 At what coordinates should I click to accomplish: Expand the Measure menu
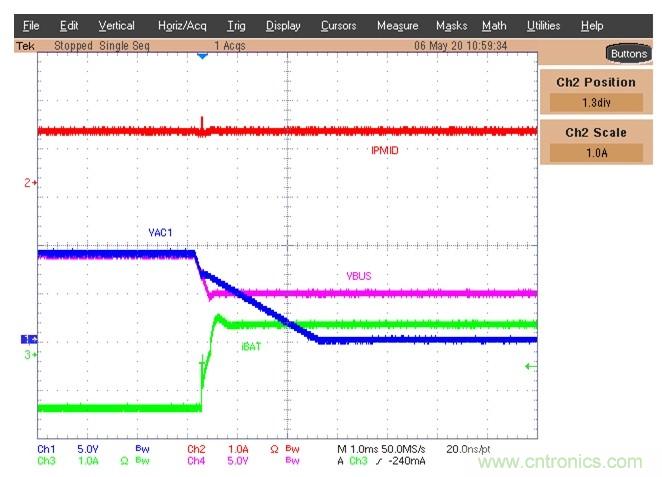397,25
